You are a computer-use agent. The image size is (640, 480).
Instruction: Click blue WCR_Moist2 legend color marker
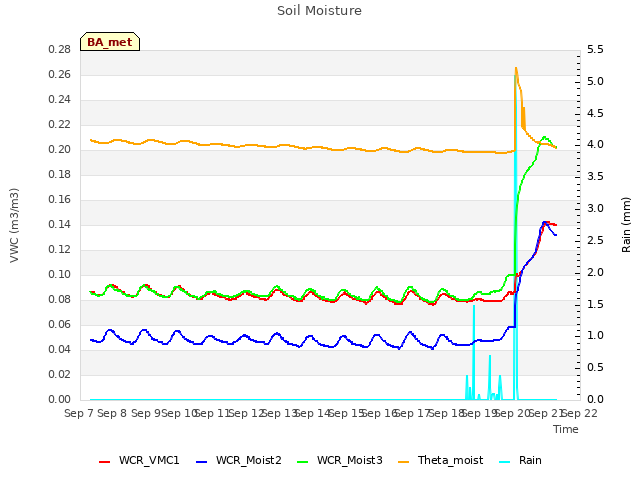click(202, 462)
